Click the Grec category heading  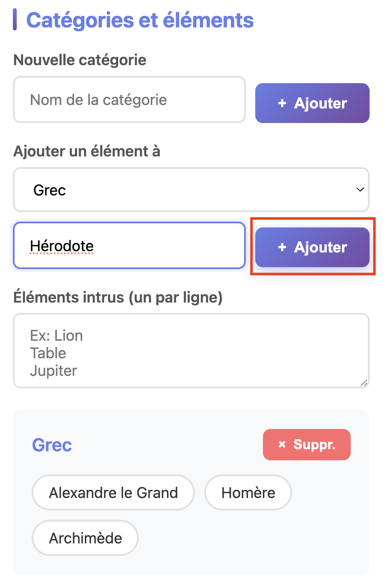click(x=52, y=445)
